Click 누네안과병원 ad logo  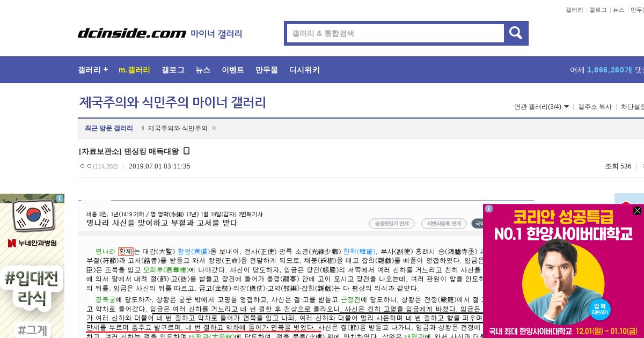(32, 243)
